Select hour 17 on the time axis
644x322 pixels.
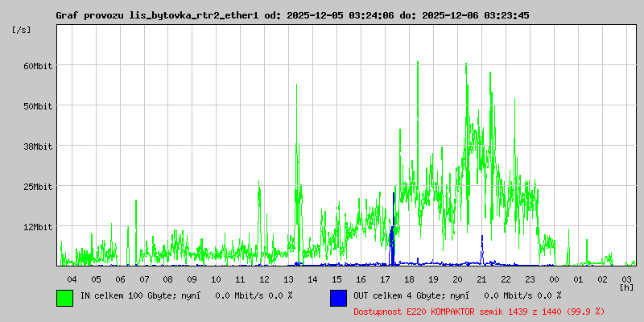pyautogui.click(x=385, y=279)
